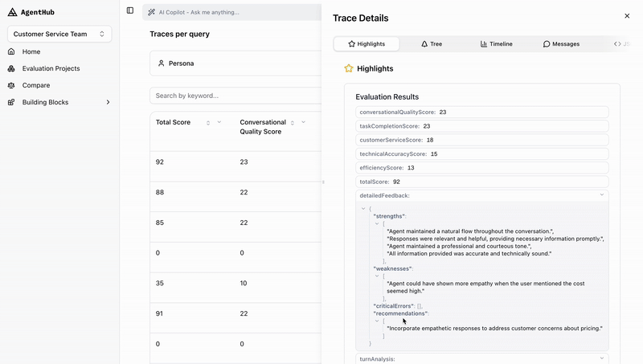The height and width of the screenshot is (364, 643).
Task: Collapse the recommendations array
Action: pos(376,321)
